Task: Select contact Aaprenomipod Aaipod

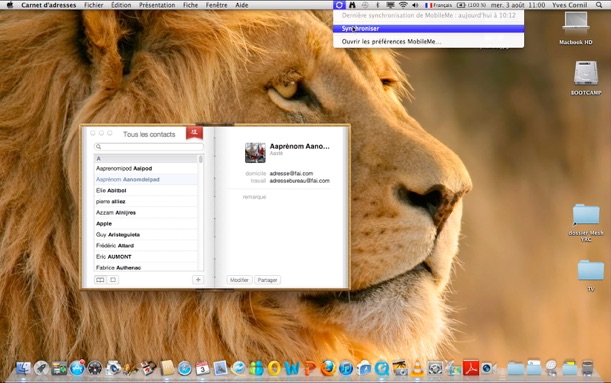Action: pyautogui.click(x=146, y=168)
